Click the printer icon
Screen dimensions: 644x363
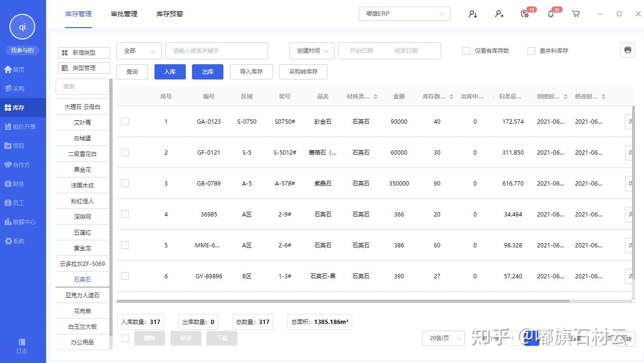[628, 50]
